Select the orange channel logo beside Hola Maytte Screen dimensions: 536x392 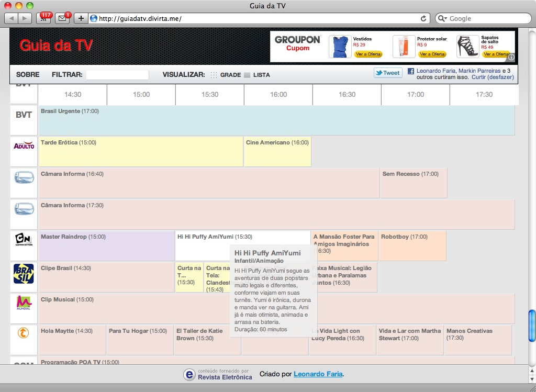coord(23,332)
